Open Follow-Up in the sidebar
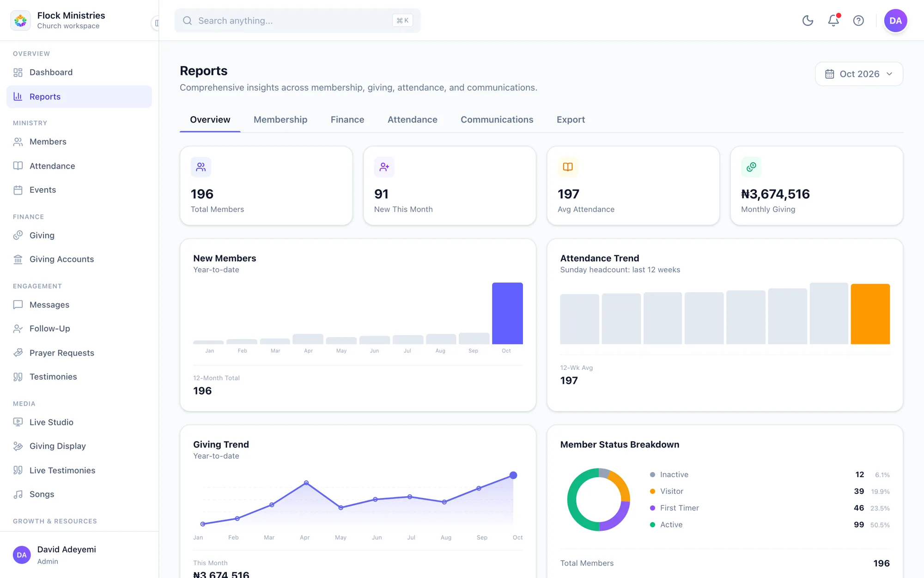The width and height of the screenshot is (924, 578). (79, 329)
